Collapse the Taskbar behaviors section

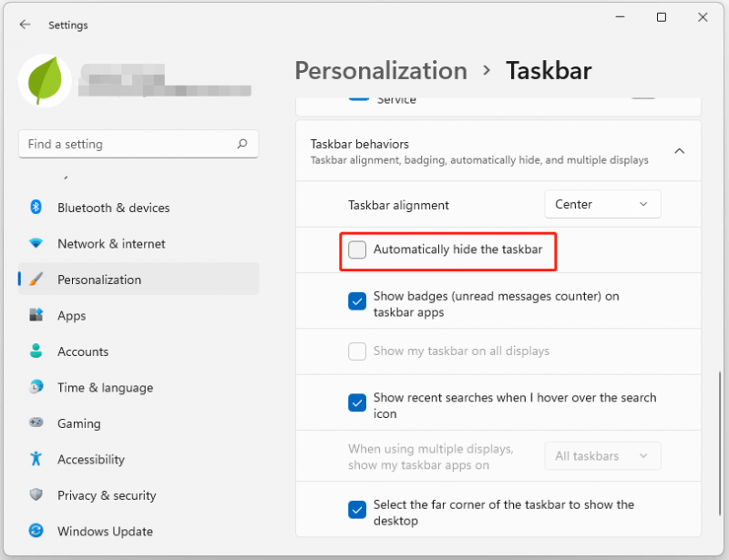[x=679, y=151]
